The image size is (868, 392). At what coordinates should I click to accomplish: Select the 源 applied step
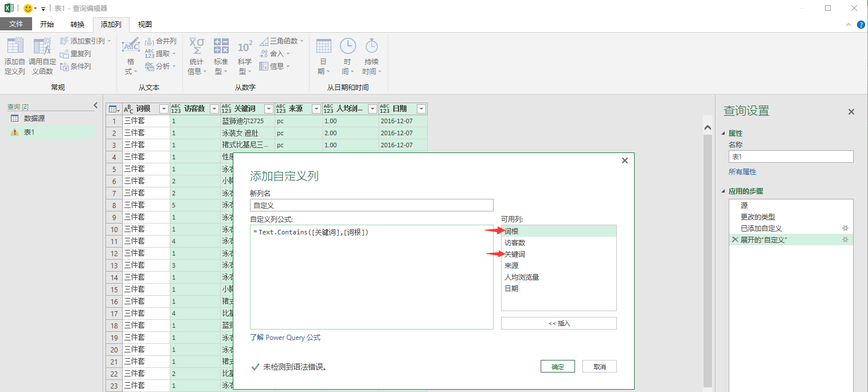791,205
